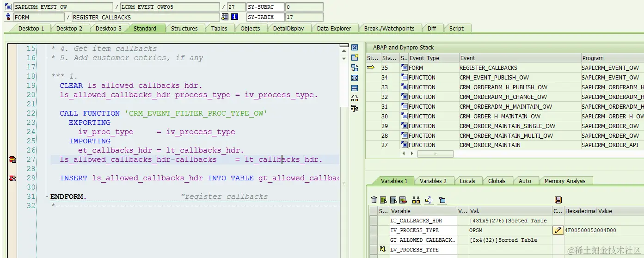
Task: Click the left arrow of the stack horizontal scrollbar
Action: [404, 154]
